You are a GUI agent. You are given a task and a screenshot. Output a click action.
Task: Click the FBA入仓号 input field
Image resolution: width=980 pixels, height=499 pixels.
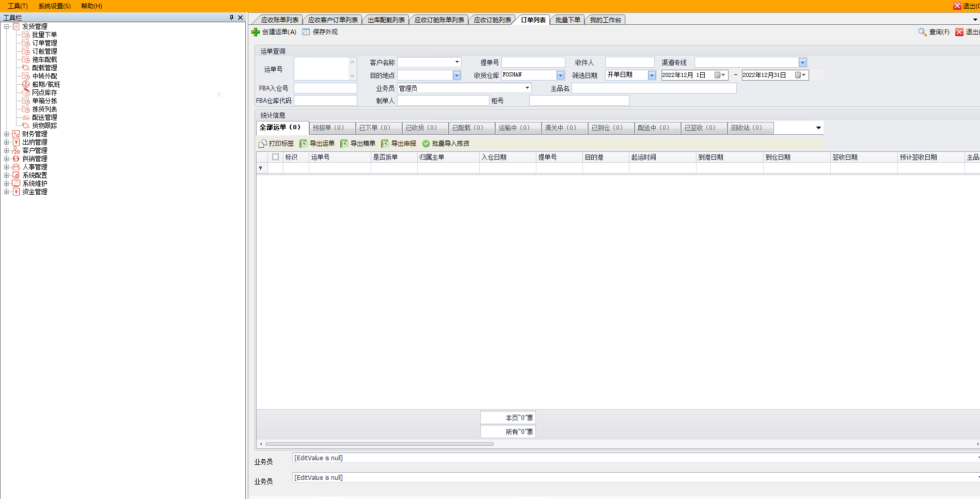[325, 88]
